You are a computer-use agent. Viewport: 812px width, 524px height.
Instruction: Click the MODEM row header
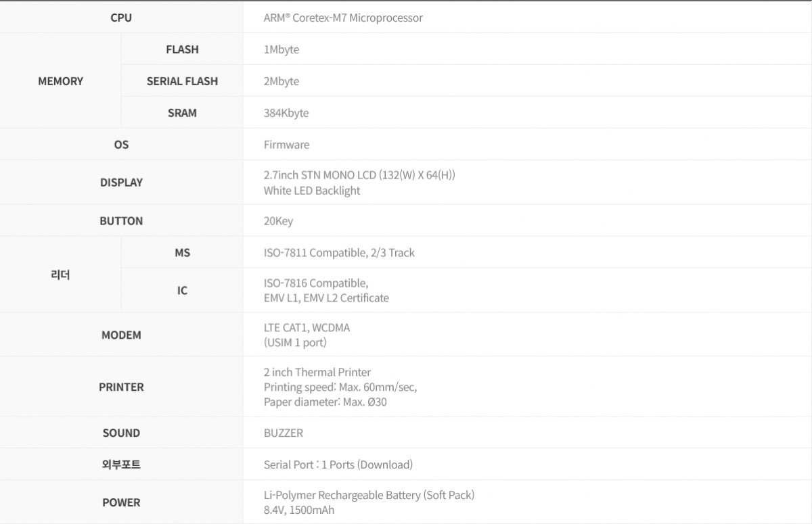pyautogui.click(x=121, y=335)
